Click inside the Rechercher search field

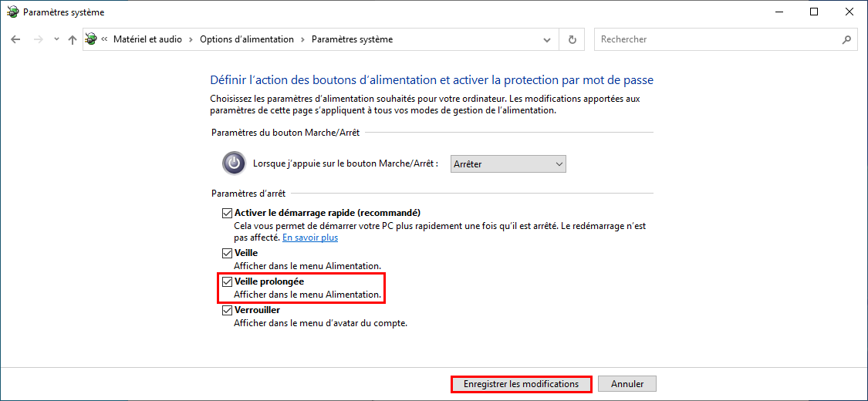tap(718, 40)
